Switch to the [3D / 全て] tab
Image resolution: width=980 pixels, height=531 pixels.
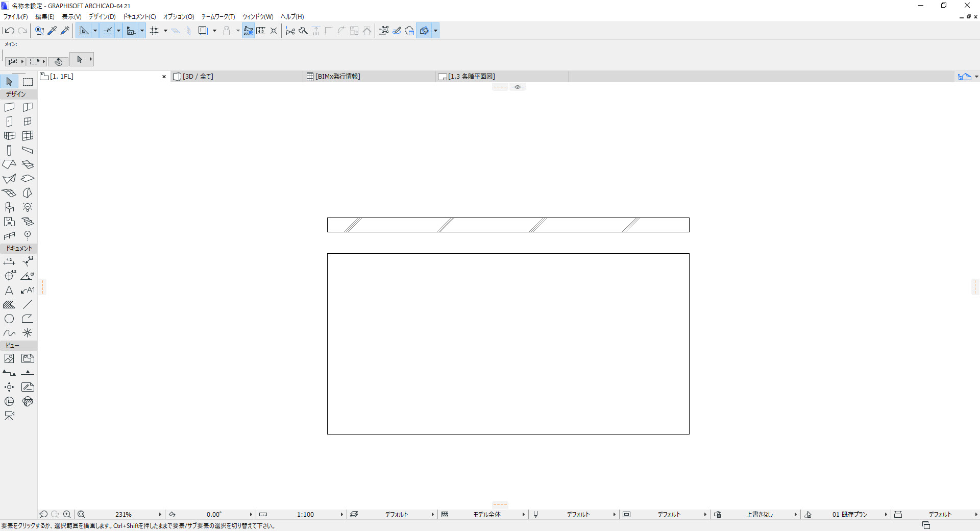(198, 77)
